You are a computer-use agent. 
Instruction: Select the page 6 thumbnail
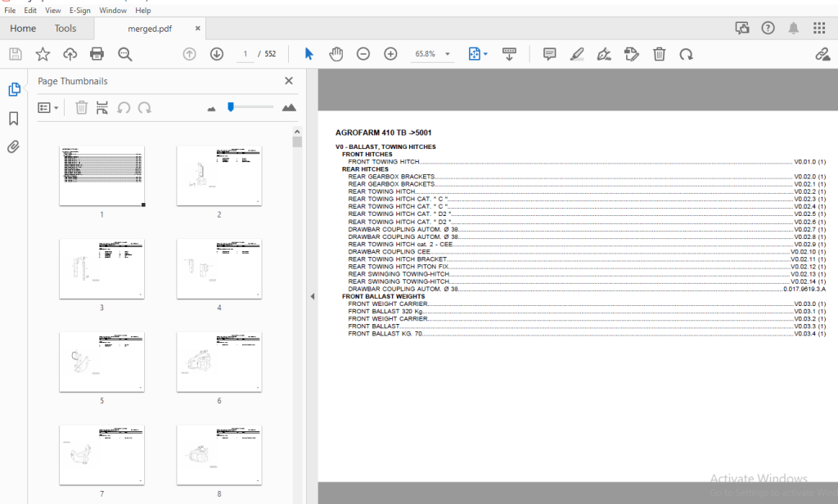click(219, 362)
